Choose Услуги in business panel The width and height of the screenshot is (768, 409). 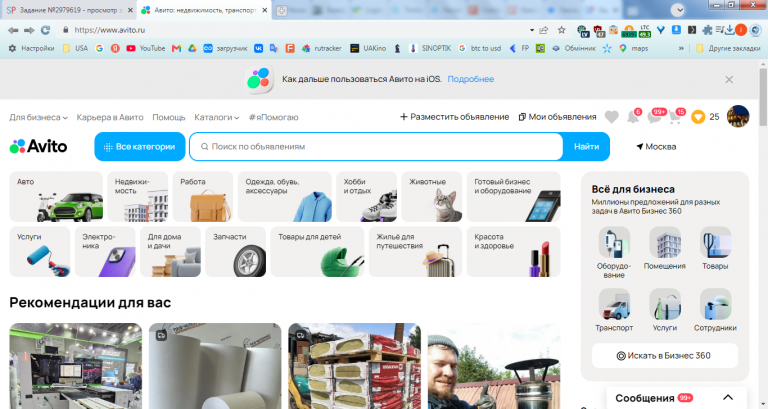[664, 310]
